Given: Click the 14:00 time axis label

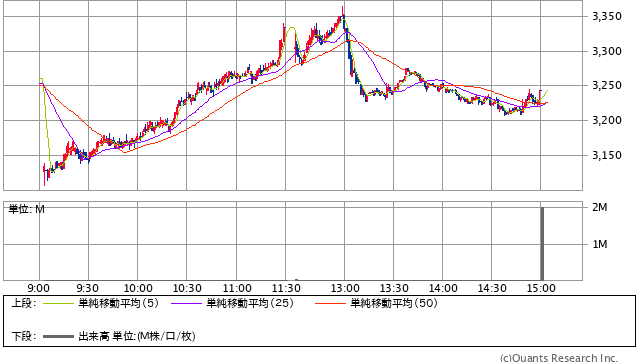Looking at the screenshot, I should click(443, 288).
